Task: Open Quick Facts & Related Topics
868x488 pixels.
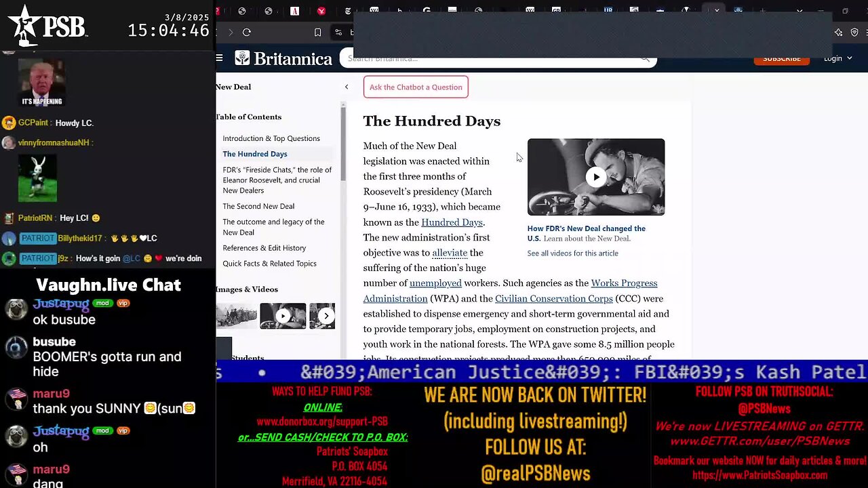Action: click(269, 264)
